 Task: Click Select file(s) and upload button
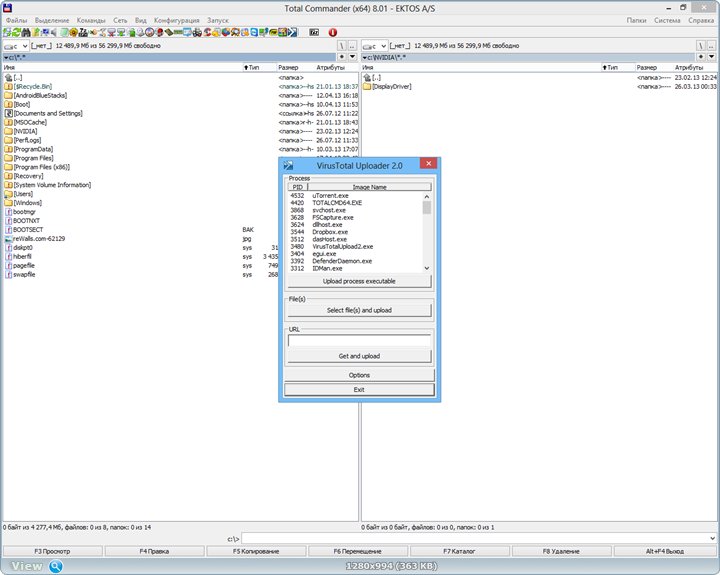pyautogui.click(x=358, y=310)
